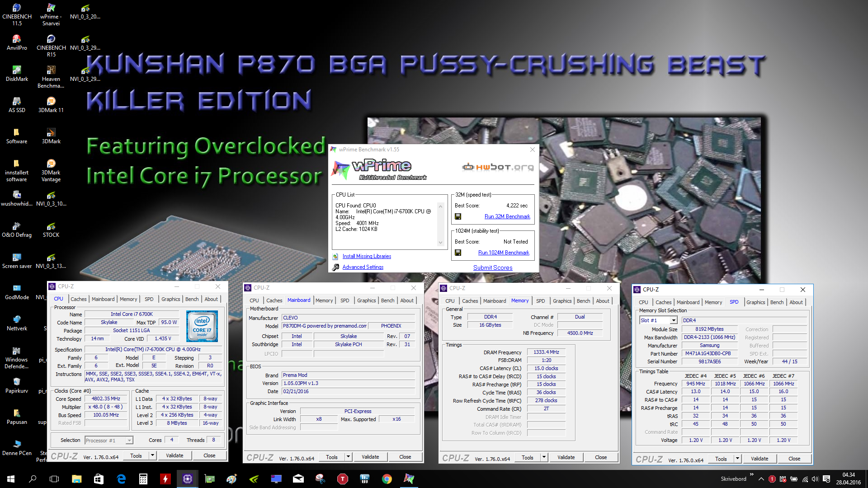This screenshot has width=868, height=488.
Task: Click the Tools button in the Mainboard CPU-Z window
Action: [x=332, y=457]
